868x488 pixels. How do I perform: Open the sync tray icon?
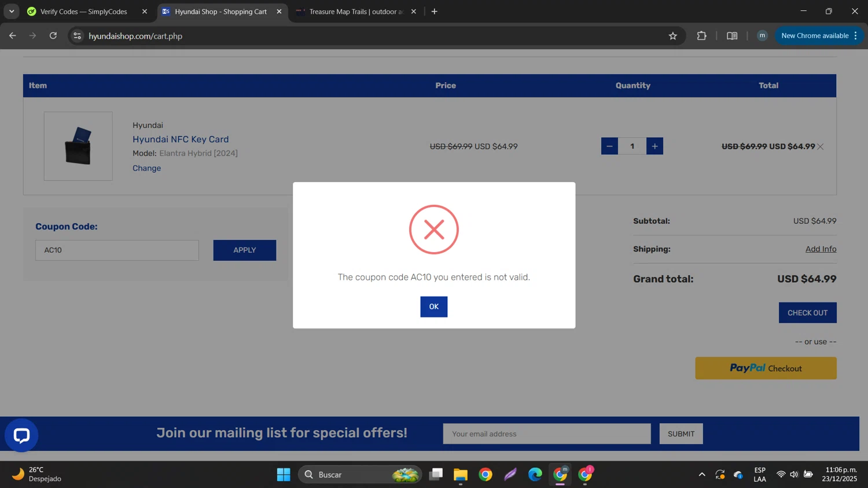tap(720, 475)
